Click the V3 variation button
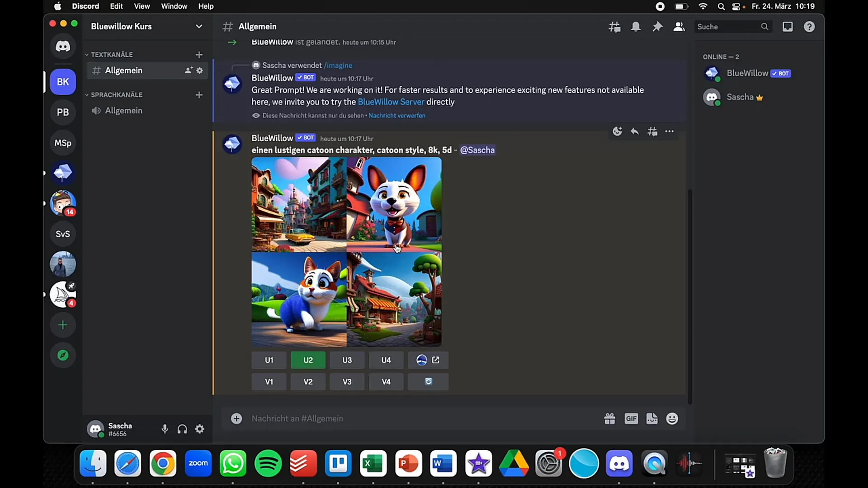 coord(347,381)
